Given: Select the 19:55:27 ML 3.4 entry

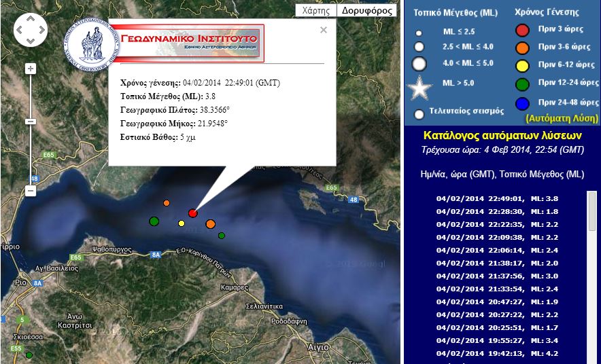Looking at the screenshot, I should click(x=497, y=341).
